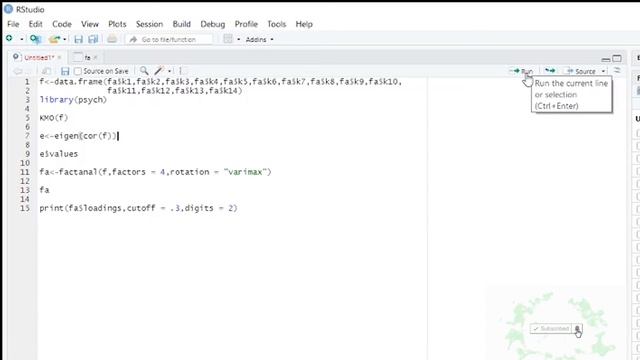Open the workspace panes grid icon
Image resolution: width=640 pixels, height=360 pixels.
(x=228, y=39)
